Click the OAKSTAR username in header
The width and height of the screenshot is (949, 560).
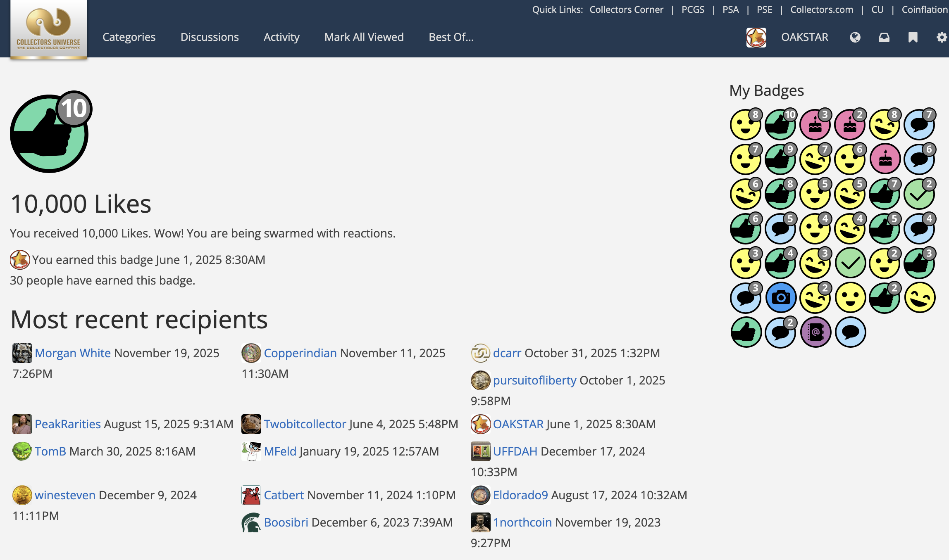click(x=804, y=37)
